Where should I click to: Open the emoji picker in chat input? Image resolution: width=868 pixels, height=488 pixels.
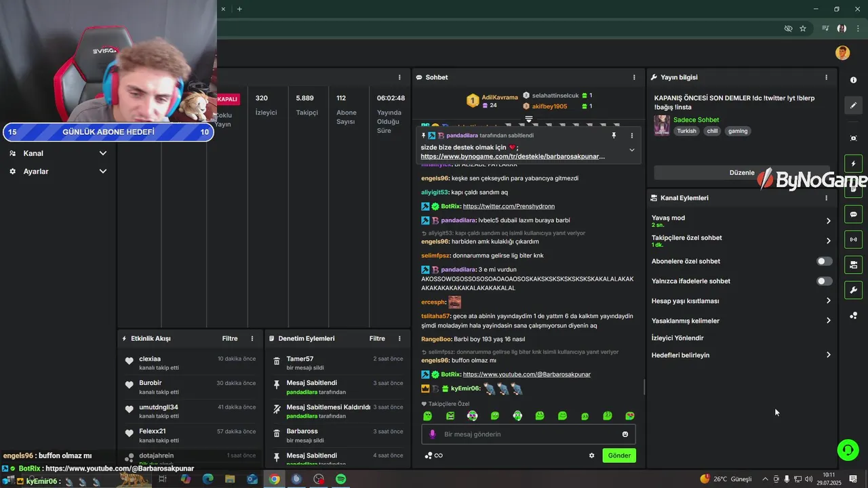(x=625, y=434)
